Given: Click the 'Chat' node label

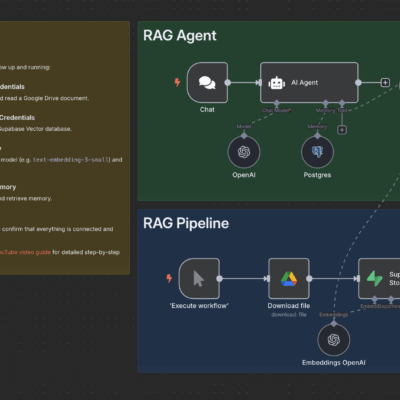Looking at the screenshot, I should pyautogui.click(x=207, y=110).
